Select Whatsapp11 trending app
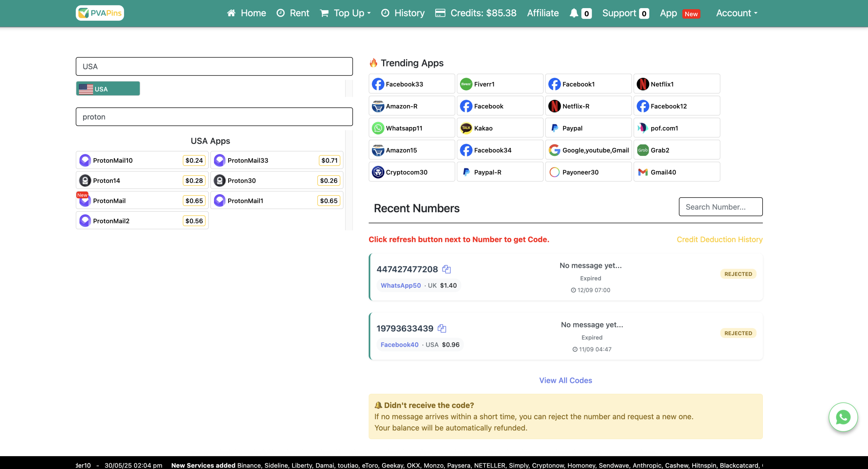868x469 pixels. tap(412, 128)
